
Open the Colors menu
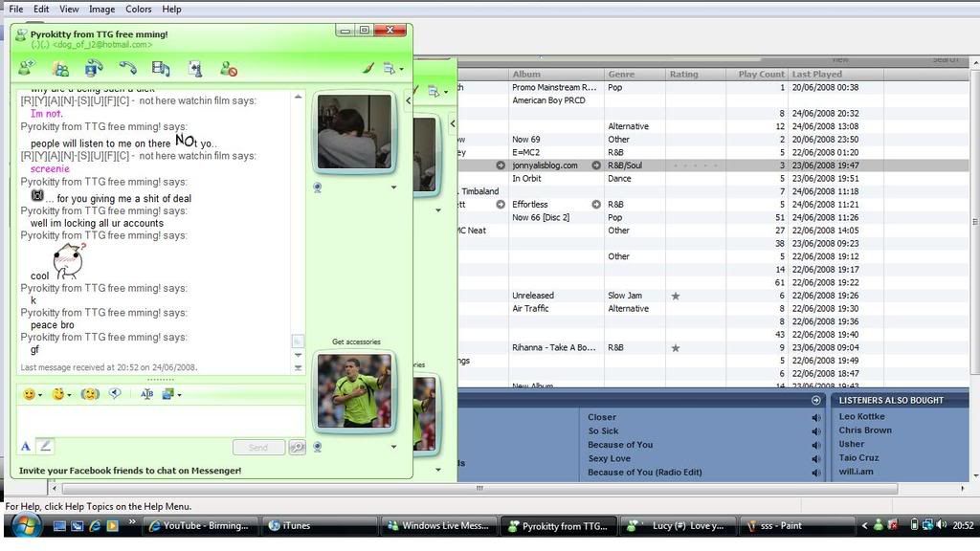click(138, 9)
